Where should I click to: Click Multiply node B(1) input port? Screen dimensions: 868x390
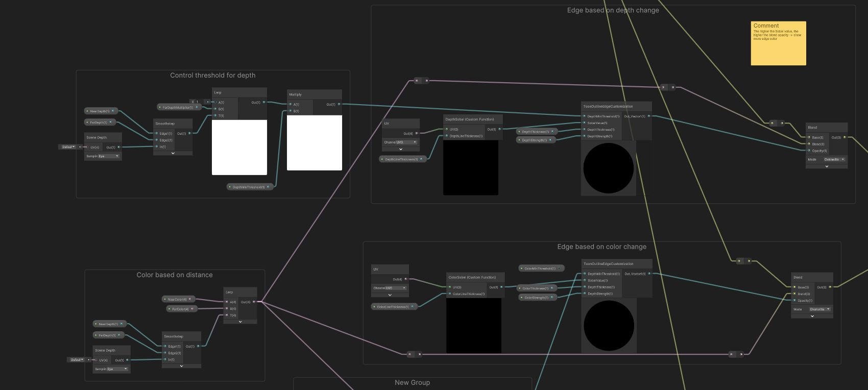[290, 111]
